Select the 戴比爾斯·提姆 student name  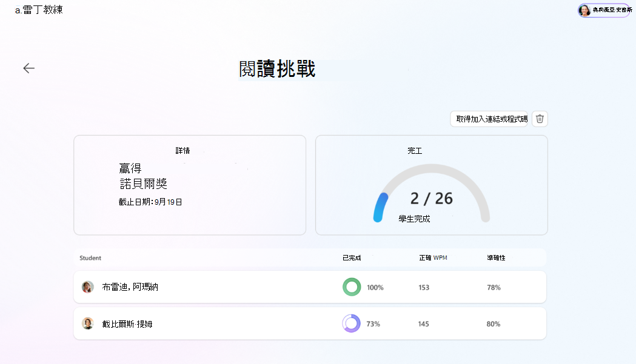127,324
